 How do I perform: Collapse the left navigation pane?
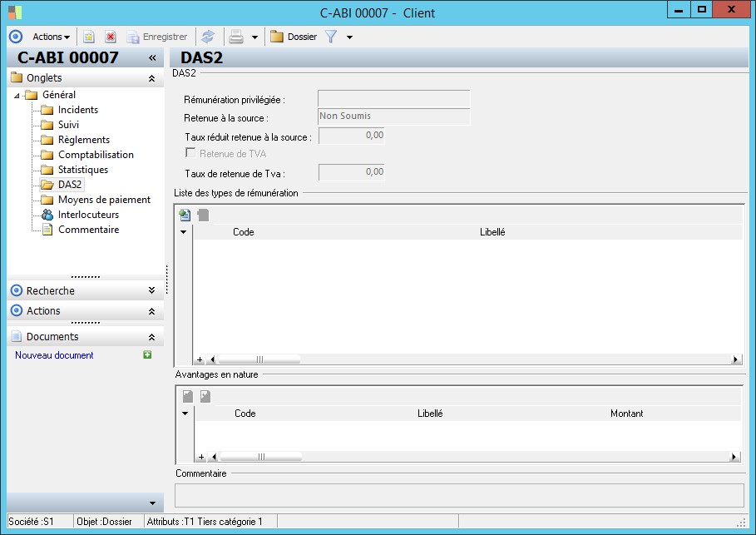(152, 57)
